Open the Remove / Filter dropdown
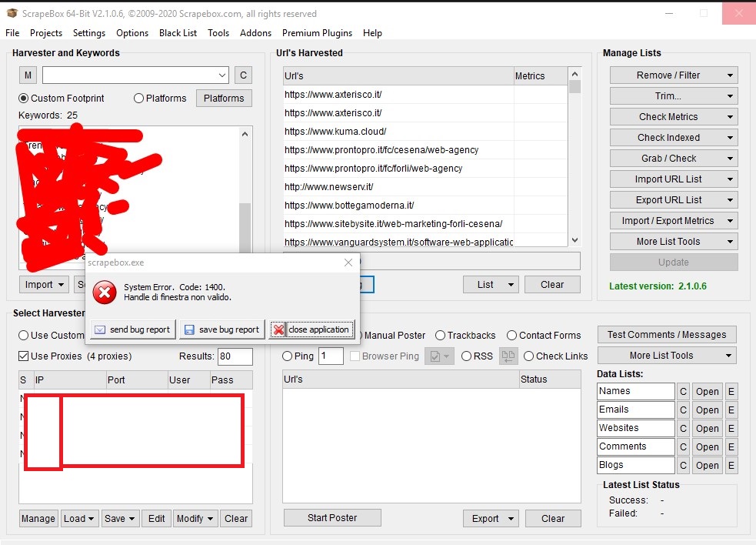Screen dimensions: 756x545 point(674,75)
